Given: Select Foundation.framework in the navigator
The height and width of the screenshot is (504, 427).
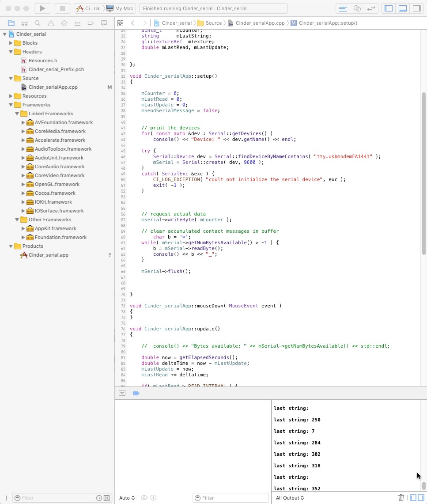Looking at the screenshot, I should 60,237.
